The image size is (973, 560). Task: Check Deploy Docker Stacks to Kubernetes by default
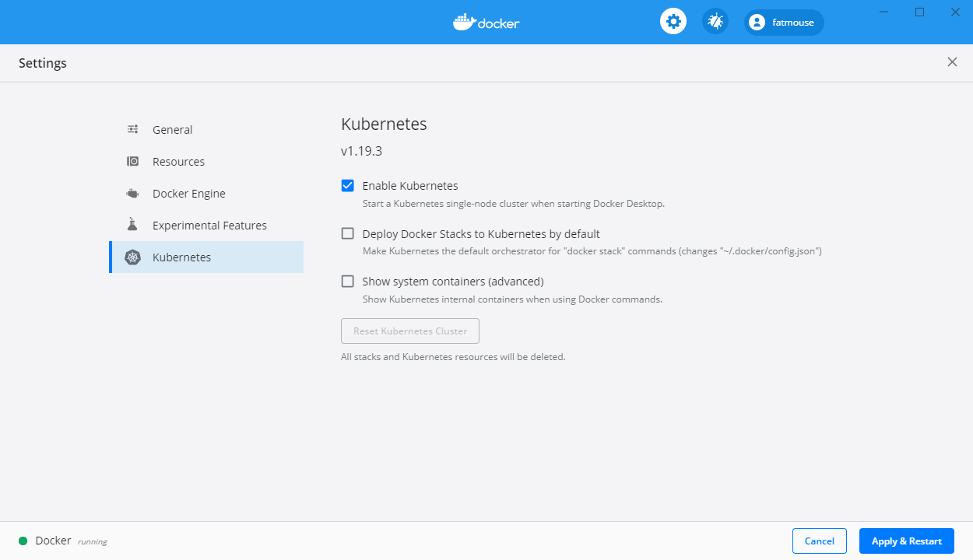pos(348,233)
